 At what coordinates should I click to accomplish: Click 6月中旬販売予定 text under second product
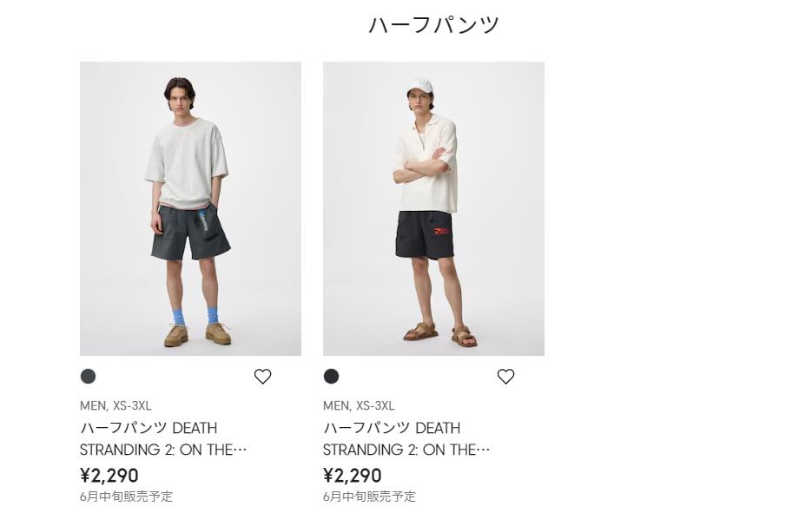pyautogui.click(x=369, y=497)
